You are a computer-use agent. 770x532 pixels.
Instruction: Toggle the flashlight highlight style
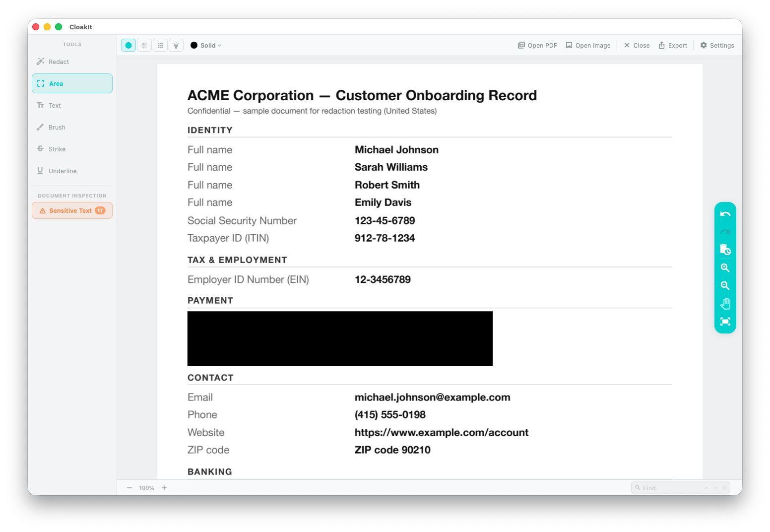click(x=176, y=45)
